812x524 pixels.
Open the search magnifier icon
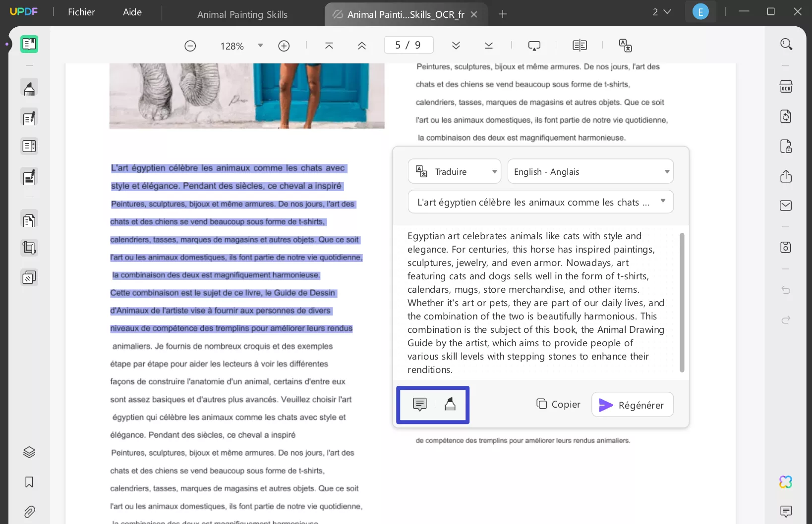[x=786, y=44]
